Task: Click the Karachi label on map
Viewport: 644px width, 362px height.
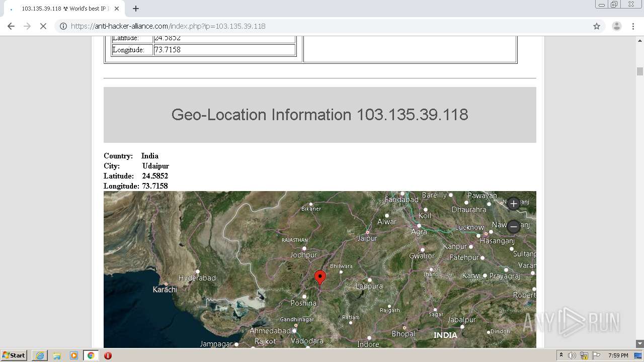Action: (165, 290)
